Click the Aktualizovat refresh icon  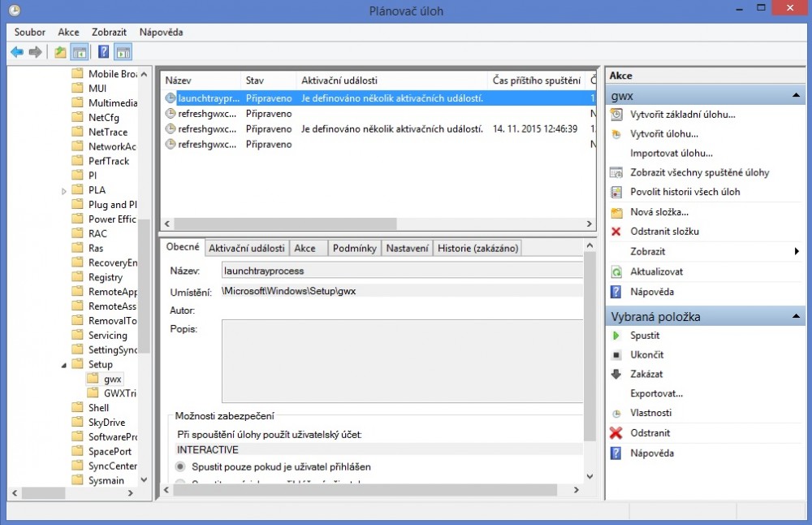coord(616,271)
